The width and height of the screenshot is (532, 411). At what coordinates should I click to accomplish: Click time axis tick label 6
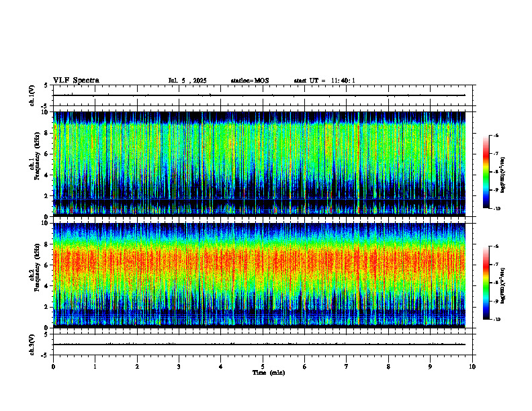coord(305,367)
